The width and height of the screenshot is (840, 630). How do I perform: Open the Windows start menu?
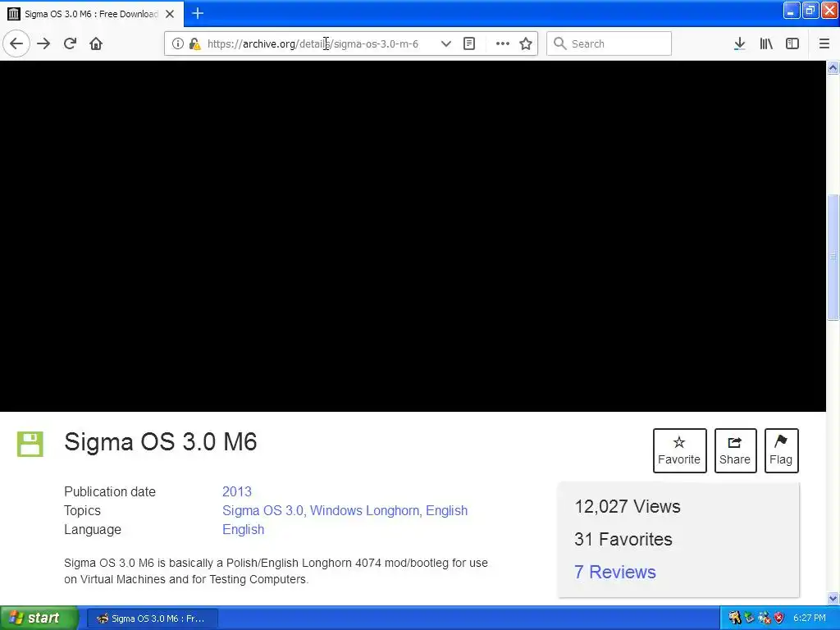39,619
